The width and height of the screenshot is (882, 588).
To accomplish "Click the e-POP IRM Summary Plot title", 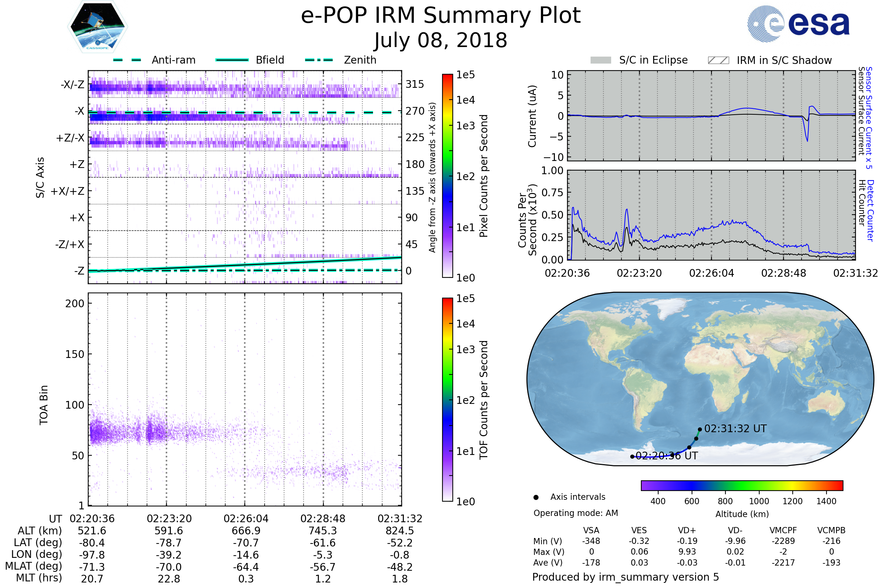I will 441,16.
